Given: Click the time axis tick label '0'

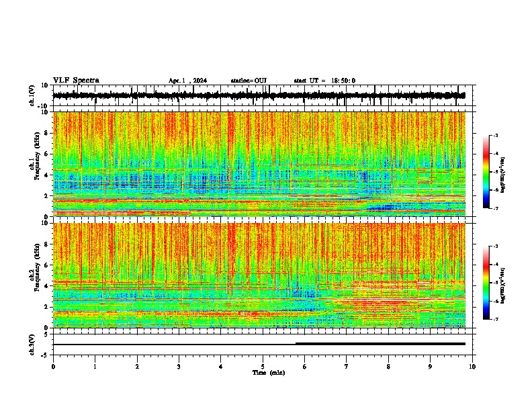Looking at the screenshot, I should pos(53,367).
